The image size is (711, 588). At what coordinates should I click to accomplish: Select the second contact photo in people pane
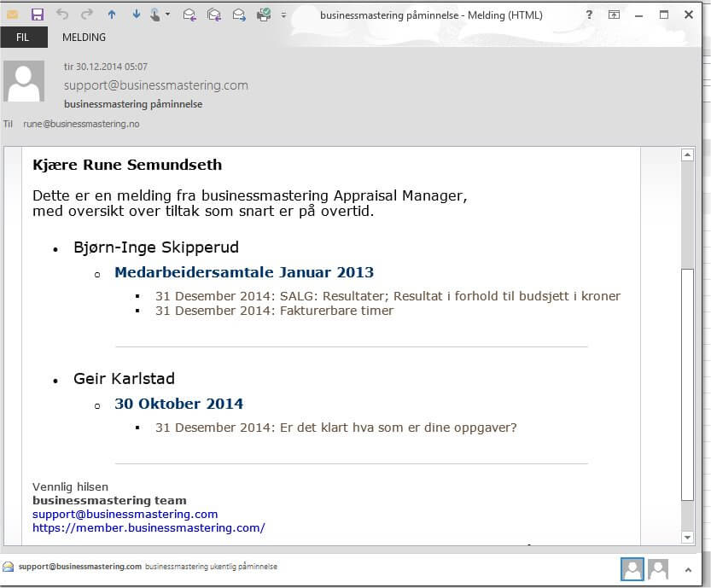[x=658, y=568]
